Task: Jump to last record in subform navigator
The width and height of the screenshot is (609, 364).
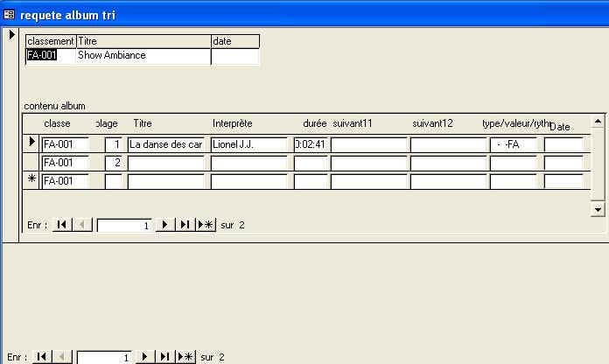Action: (x=185, y=225)
